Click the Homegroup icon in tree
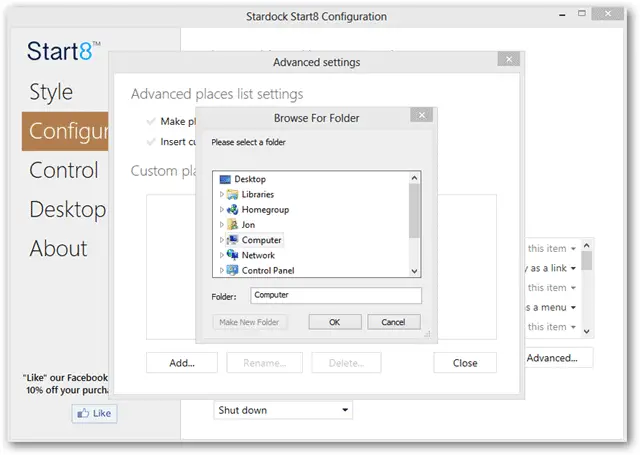This screenshot has width=640, height=455. 233,209
